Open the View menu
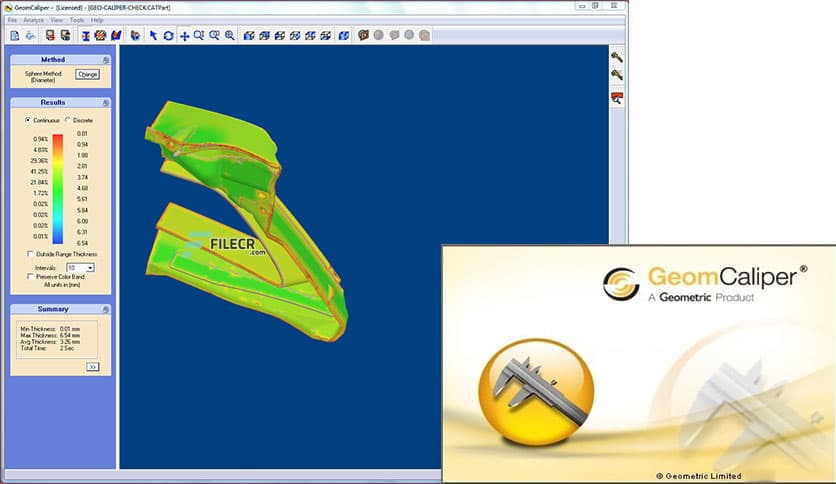This screenshot has height=484, width=836. pos(57,20)
